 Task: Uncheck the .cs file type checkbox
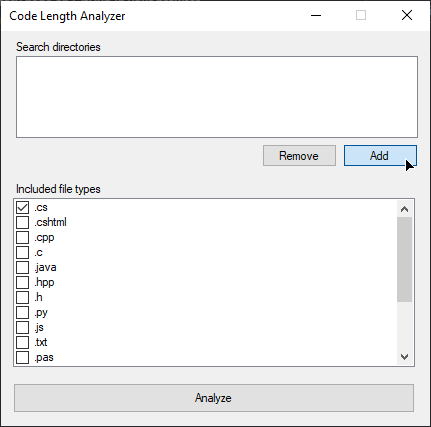coord(22,207)
